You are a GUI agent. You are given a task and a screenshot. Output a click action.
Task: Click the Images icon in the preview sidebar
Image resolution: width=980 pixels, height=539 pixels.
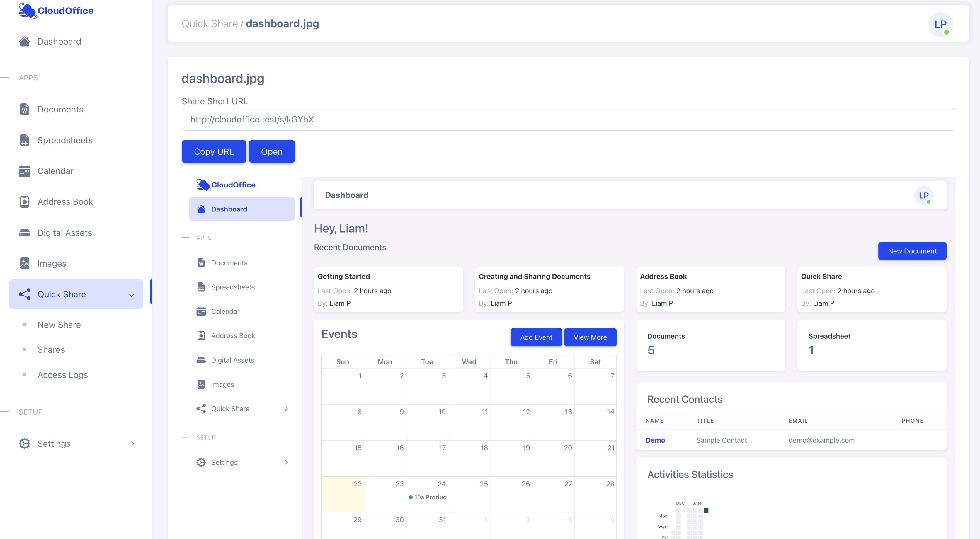click(201, 384)
